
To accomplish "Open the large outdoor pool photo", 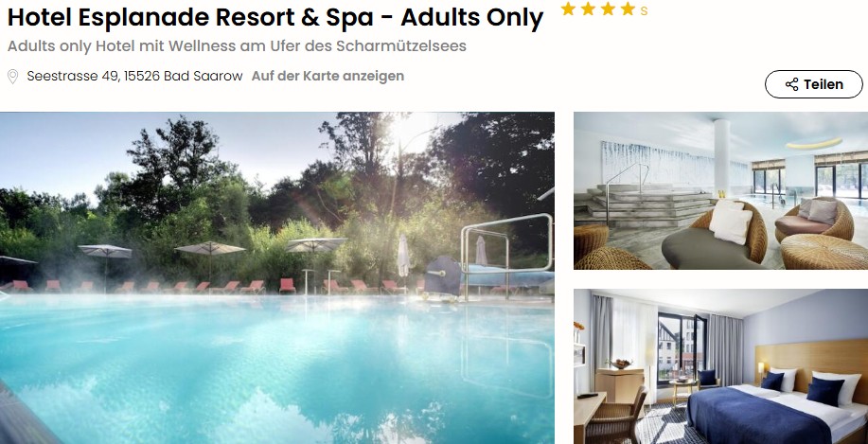I will [x=276, y=278].
